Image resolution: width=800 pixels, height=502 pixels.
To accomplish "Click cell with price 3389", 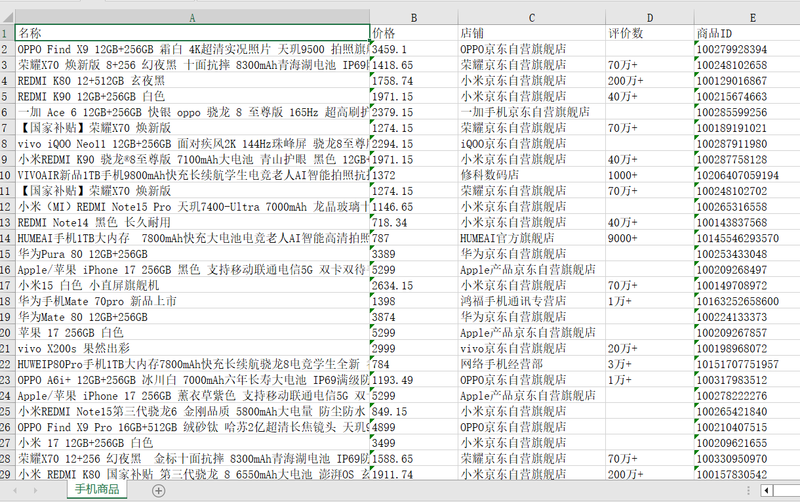I will pyautogui.click(x=414, y=254).
